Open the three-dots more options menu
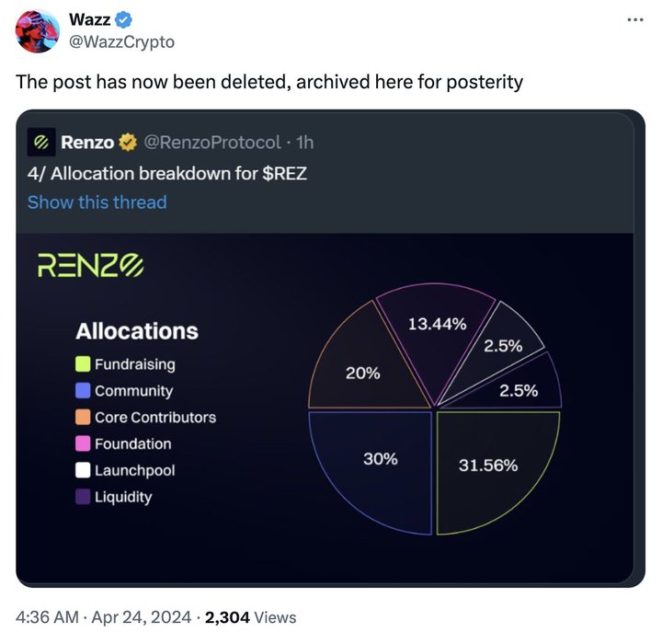Image resolution: width=662 pixels, height=644 pixels. point(635,19)
